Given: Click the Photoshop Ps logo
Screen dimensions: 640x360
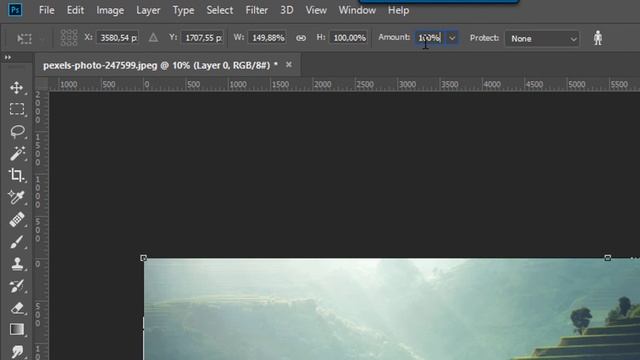Looking at the screenshot, I should tap(15, 9).
